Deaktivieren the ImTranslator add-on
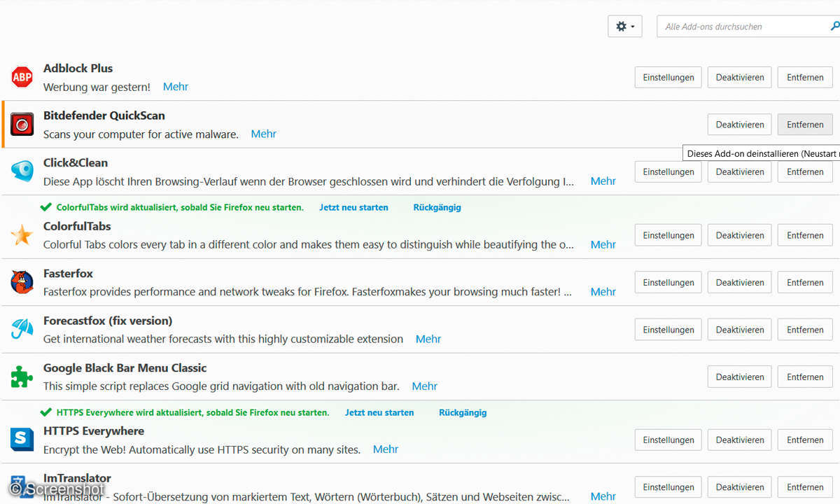This screenshot has height=504, width=840. pos(740,486)
